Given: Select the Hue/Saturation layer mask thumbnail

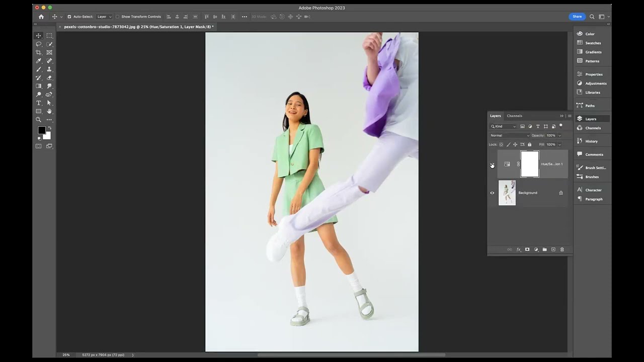Looking at the screenshot, I should coord(530,164).
